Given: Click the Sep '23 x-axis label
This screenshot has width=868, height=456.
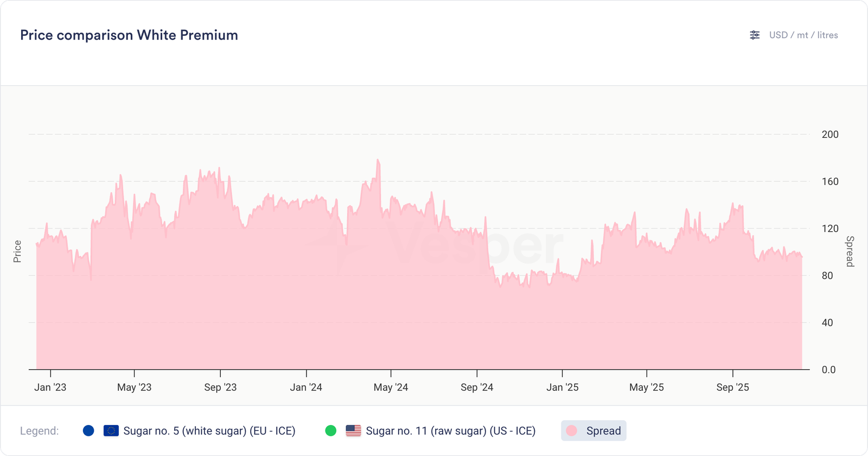Looking at the screenshot, I should pos(220,388).
